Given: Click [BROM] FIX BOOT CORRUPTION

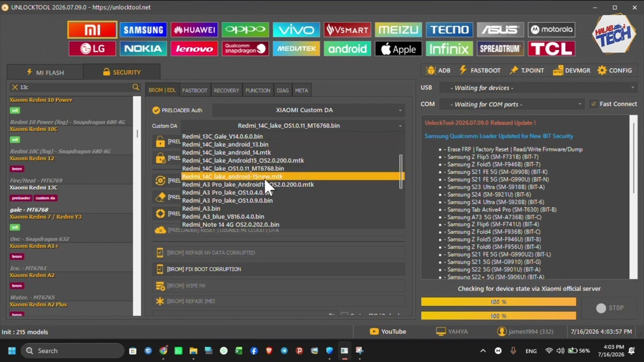Looking at the screenshot, I should [x=279, y=269].
